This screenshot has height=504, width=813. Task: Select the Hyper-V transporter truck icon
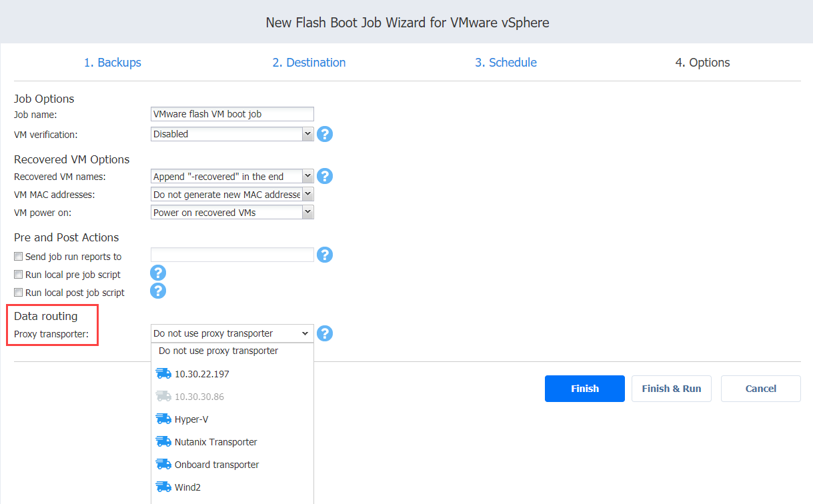(x=163, y=419)
